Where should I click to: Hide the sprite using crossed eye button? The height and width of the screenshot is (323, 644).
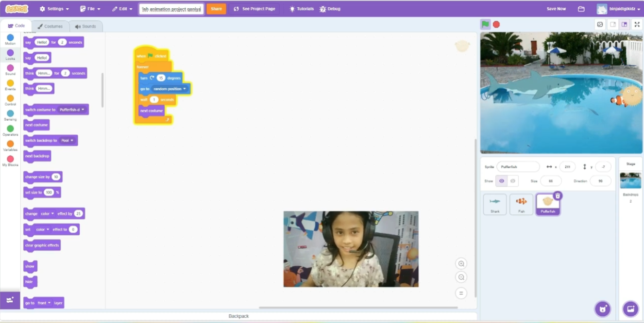coord(513,181)
